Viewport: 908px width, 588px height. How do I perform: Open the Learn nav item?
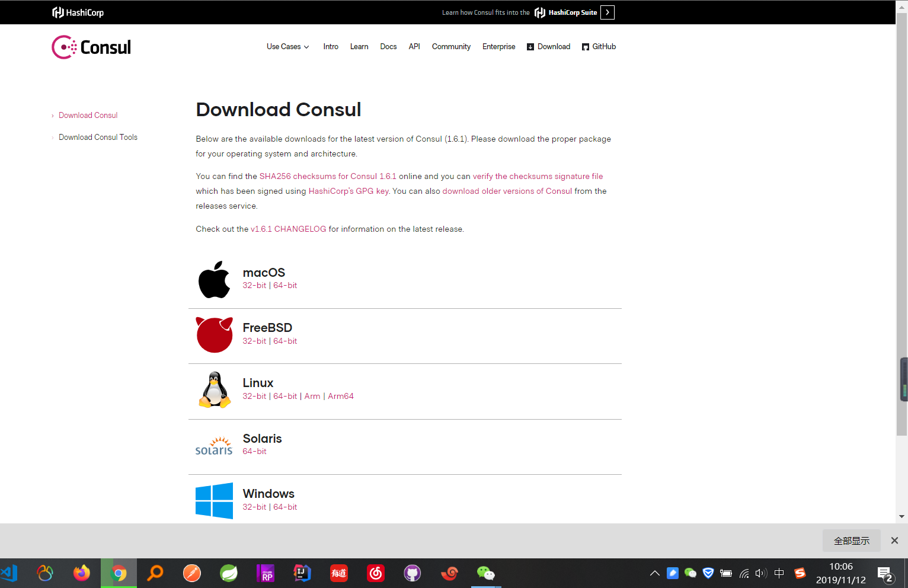click(359, 47)
